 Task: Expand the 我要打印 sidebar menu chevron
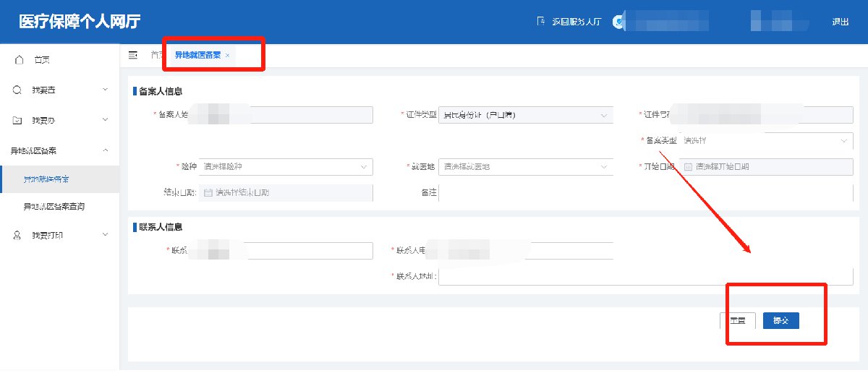click(x=106, y=235)
